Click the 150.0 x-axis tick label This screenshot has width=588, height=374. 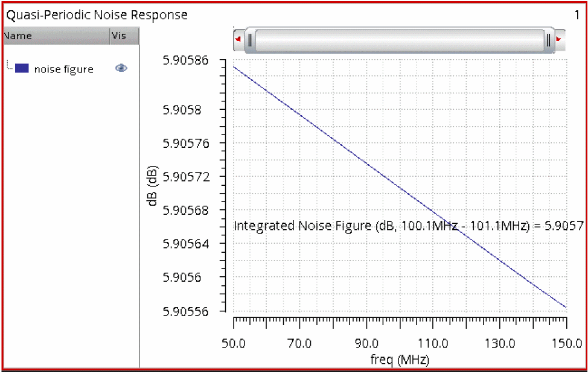(567, 343)
